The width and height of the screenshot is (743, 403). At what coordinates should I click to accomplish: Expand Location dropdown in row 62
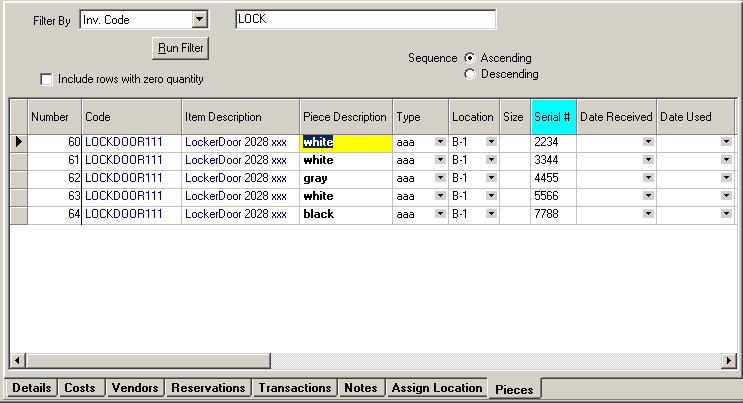coord(491,178)
